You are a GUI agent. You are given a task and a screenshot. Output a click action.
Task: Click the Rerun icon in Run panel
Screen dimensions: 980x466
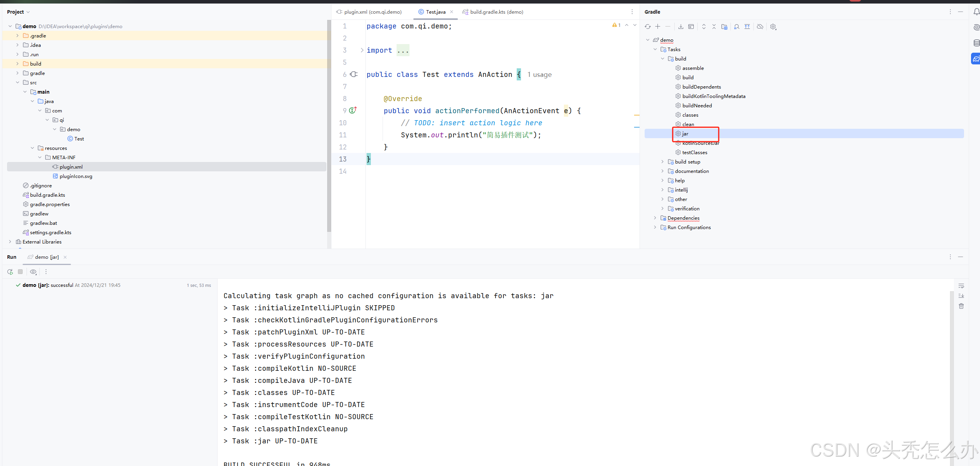click(10, 272)
